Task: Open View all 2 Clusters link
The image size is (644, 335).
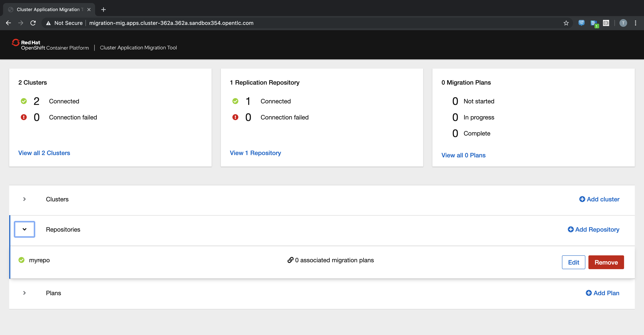Action: (44, 153)
